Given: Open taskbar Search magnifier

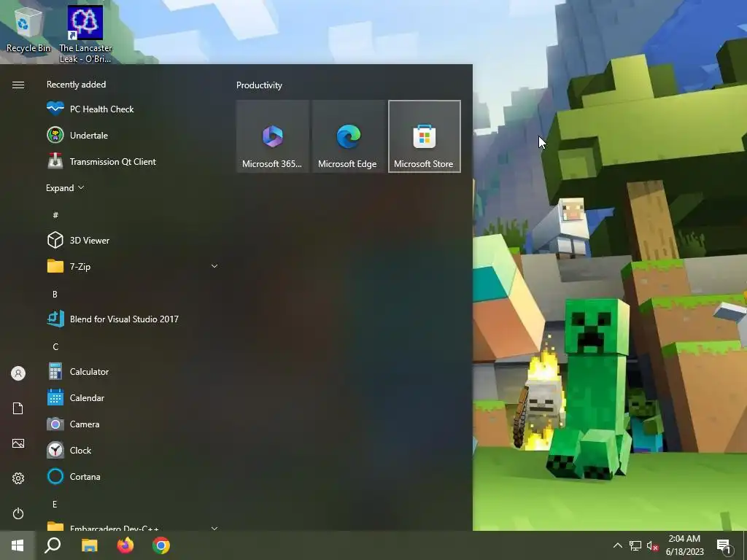Looking at the screenshot, I should point(53,545).
